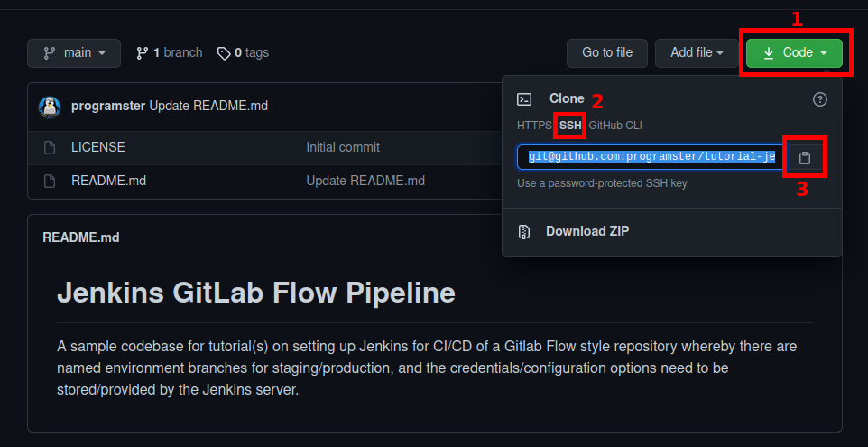Viewport: 868px width, 447px height.
Task: Expand the Add file dropdown
Action: (x=697, y=53)
